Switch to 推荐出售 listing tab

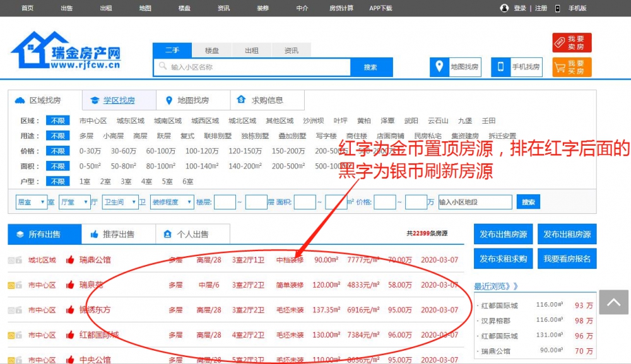[x=118, y=234]
